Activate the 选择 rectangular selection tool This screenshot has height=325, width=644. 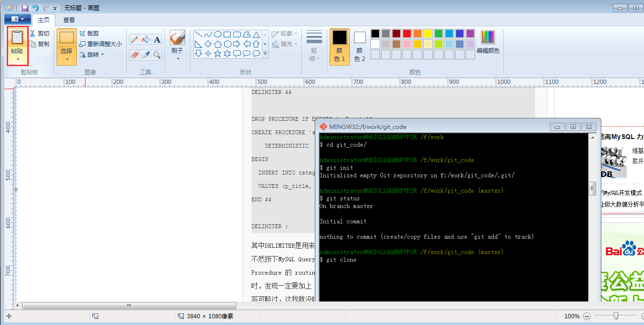pos(67,37)
